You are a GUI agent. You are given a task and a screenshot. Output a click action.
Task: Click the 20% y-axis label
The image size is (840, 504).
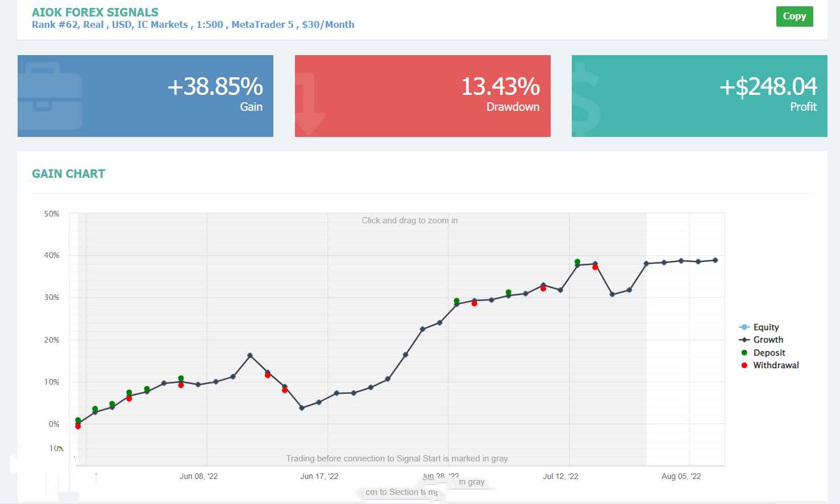coord(52,340)
